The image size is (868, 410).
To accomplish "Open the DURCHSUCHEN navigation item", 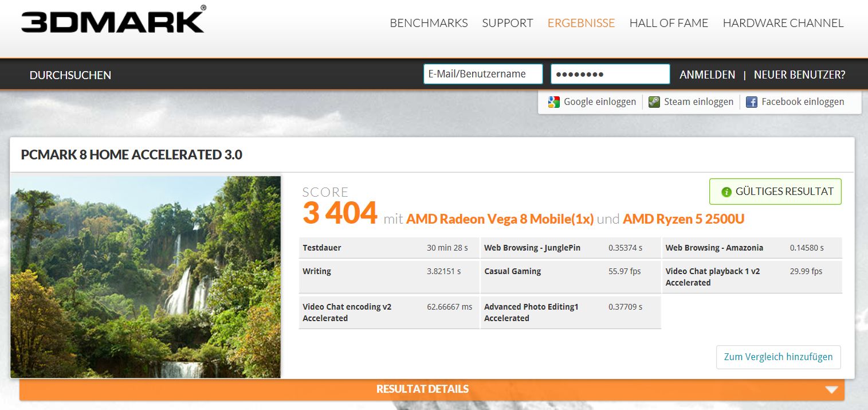I will (70, 75).
